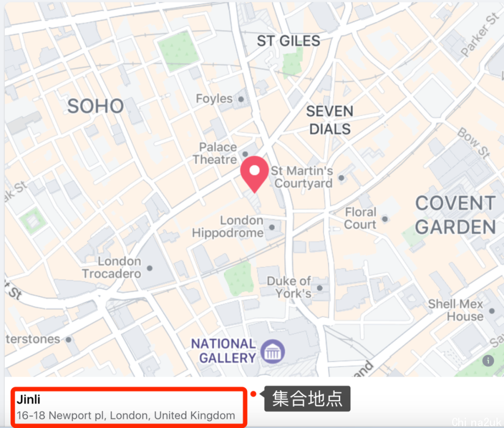Select the Waterstones marker dot

click(x=69, y=339)
